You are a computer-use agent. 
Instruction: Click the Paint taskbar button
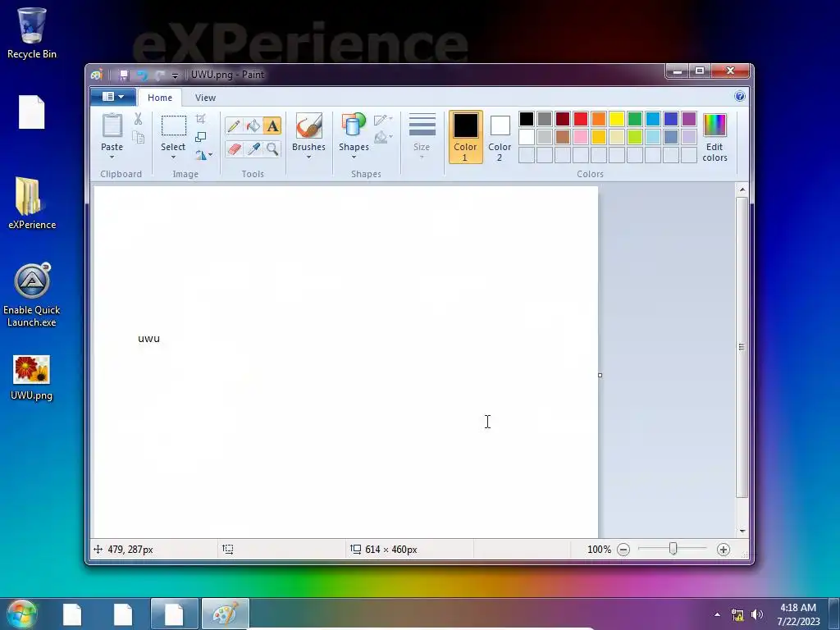coord(225,614)
